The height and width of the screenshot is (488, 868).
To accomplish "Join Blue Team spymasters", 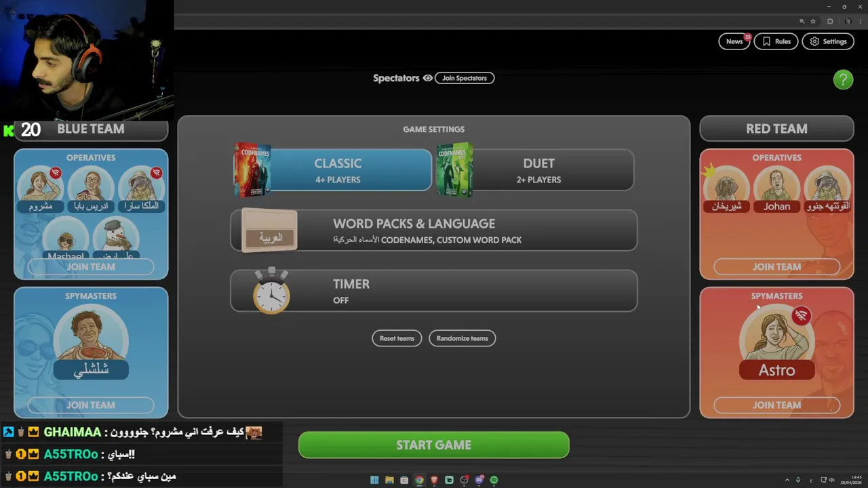I will tap(91, 405).
